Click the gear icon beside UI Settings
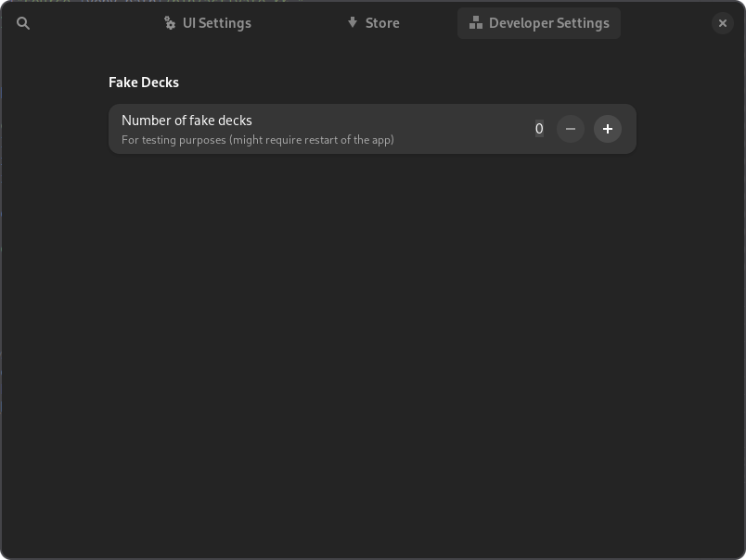Viewport: 746px width, 560px height. tap(170, 23)
